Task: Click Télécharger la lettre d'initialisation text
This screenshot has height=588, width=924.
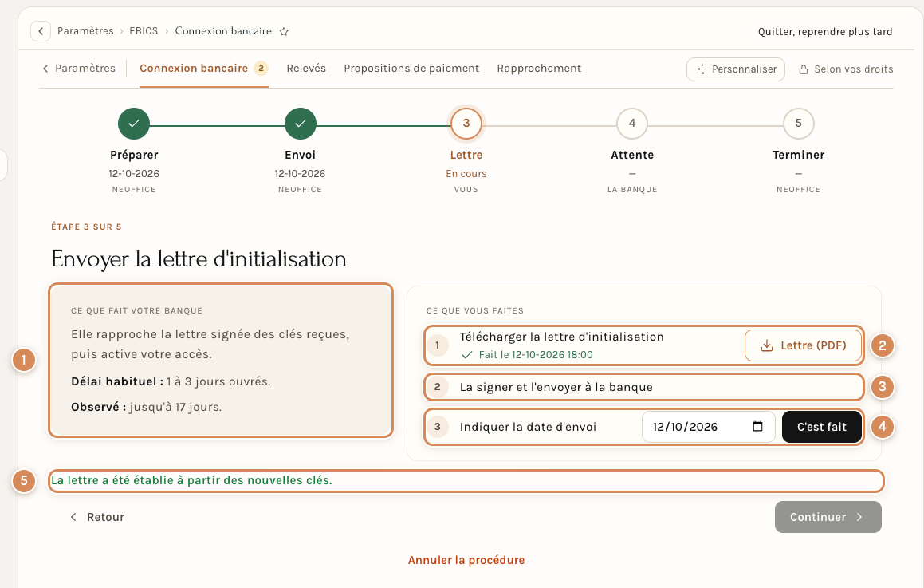Action: tap(561, 337)
